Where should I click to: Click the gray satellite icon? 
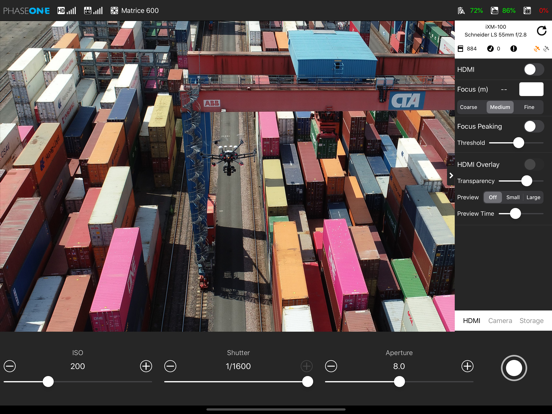coord(546,49)
